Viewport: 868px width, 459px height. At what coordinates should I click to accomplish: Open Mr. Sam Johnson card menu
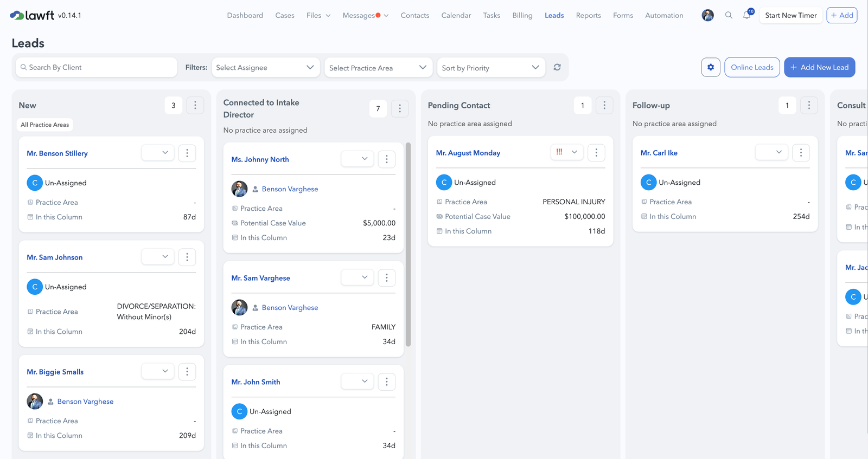[187, 257]
